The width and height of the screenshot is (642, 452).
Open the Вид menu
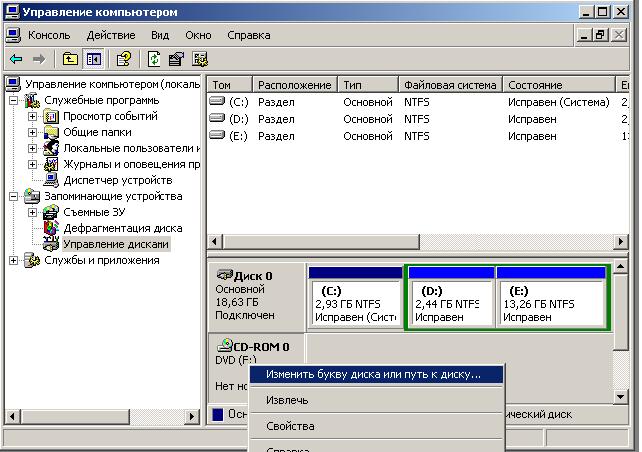pos(160,36)
